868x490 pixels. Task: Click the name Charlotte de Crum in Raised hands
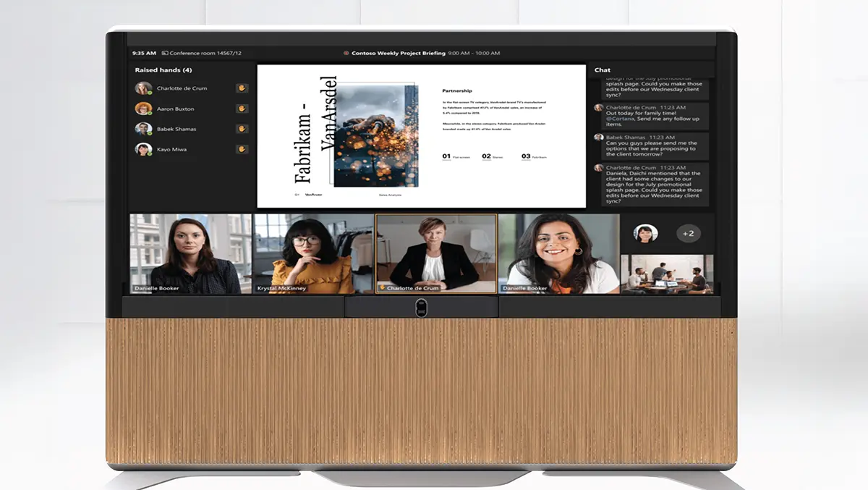pyautogui.click(x=182, y=88)
